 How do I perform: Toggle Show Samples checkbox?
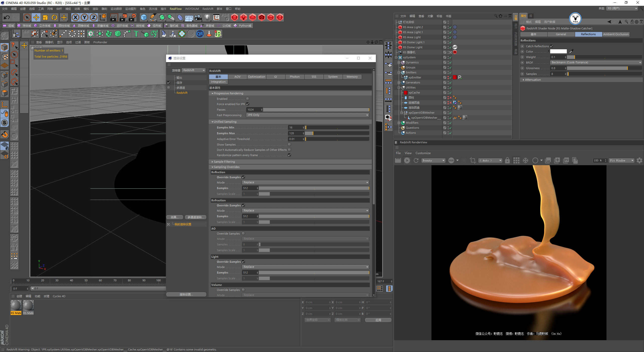289,145
